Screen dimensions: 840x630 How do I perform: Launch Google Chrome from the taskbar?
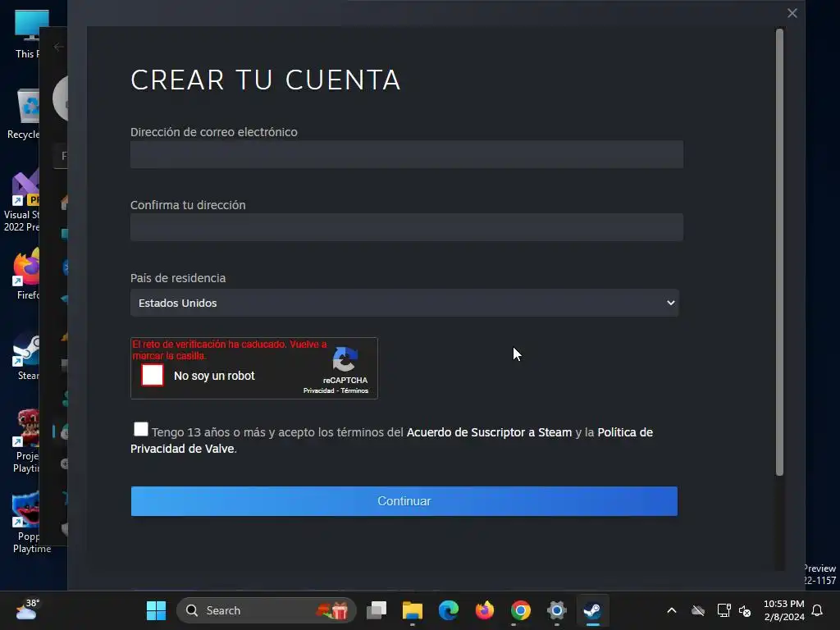[x=520, y=610]
